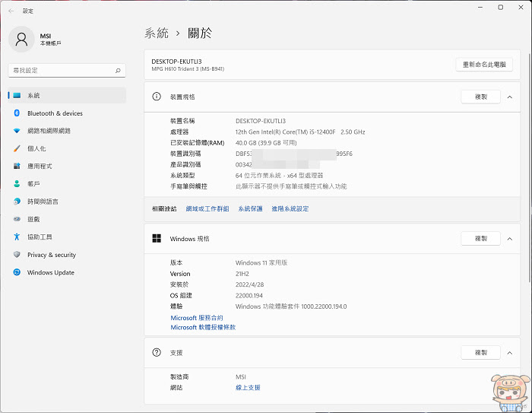Click the info icon beside 裝置規格
Viewport: 532px width, 413px height.
tap(157, 97)
